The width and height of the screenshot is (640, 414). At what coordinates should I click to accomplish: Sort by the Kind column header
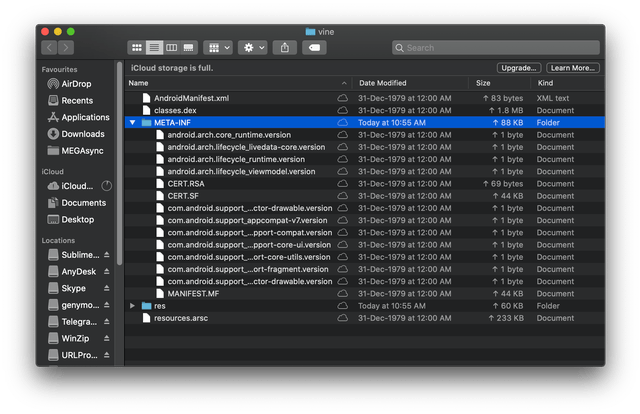coord(568,83)
